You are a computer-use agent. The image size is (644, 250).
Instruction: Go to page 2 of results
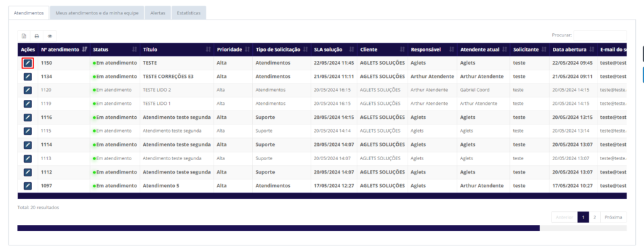[594, 217]
